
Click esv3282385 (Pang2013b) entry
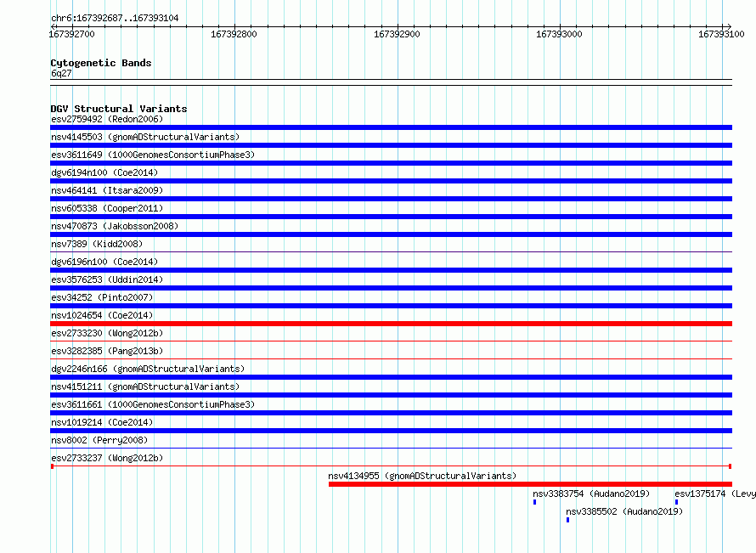pyautogui.click(x=107, y=351)
